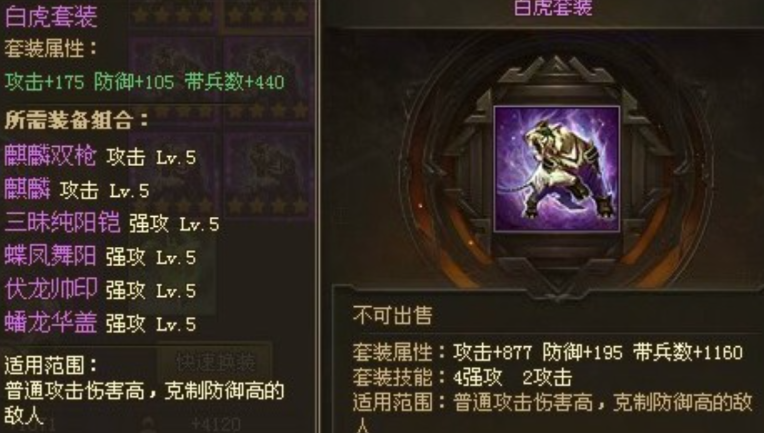The width and height of the screenshot is (764, 433).
Task: Select the 麒麟 equipment entry
Action: 27,189
